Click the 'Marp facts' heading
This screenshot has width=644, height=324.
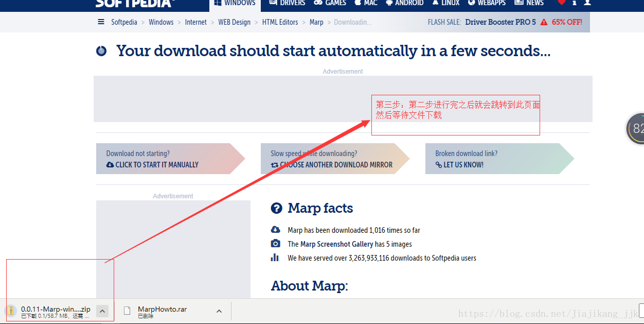(320, 208)
